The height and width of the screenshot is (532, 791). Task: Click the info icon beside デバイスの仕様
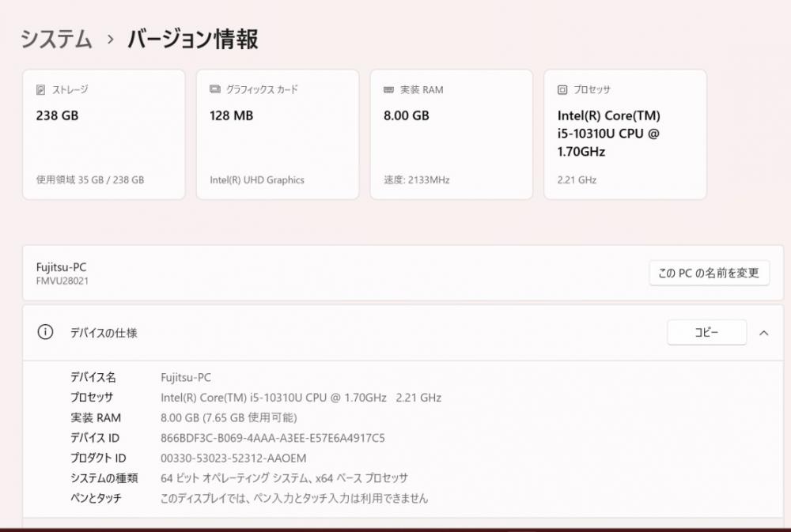coord(45,332)
